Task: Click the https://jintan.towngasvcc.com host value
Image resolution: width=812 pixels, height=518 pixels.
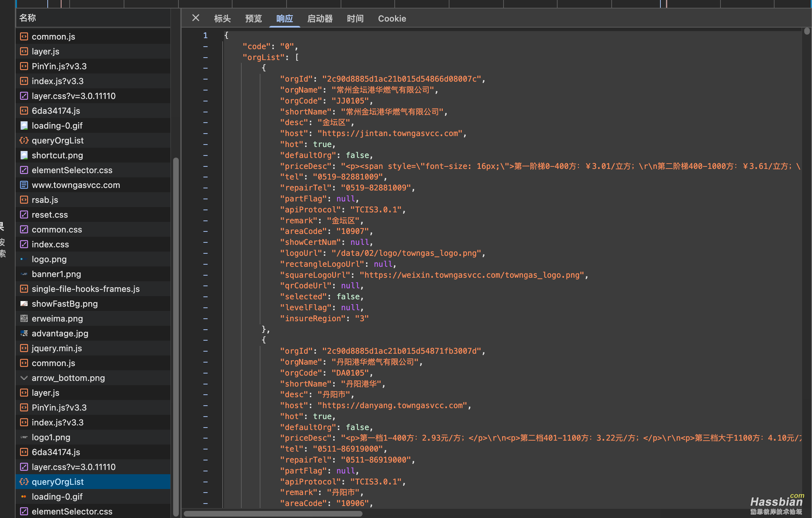Action: [x=390, y=134]
